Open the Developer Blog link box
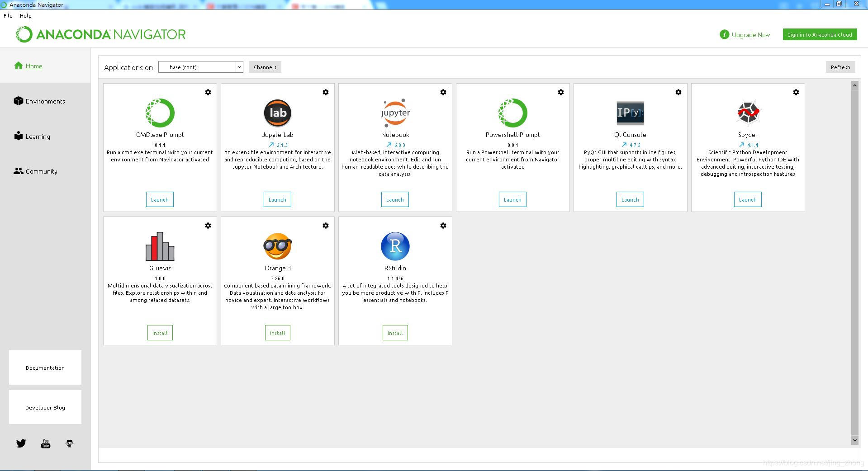The image size is (868, 471). [x=45, y=407]
